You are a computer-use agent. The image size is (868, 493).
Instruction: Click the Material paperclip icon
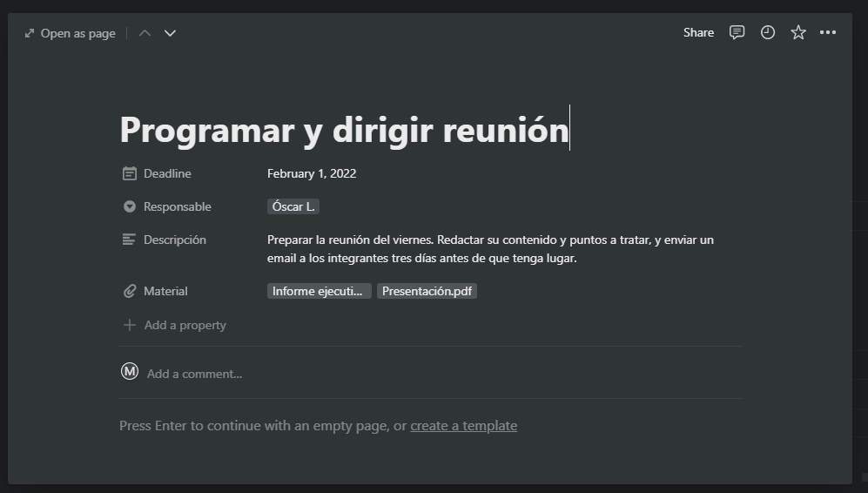click(130, 291)
